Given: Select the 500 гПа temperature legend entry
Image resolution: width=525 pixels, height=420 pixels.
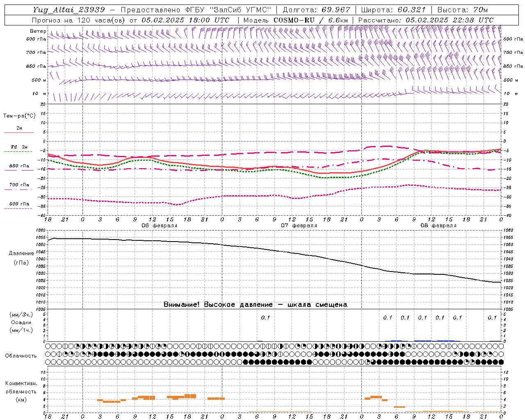Looking at the screenshot, I should pos(19,206).
